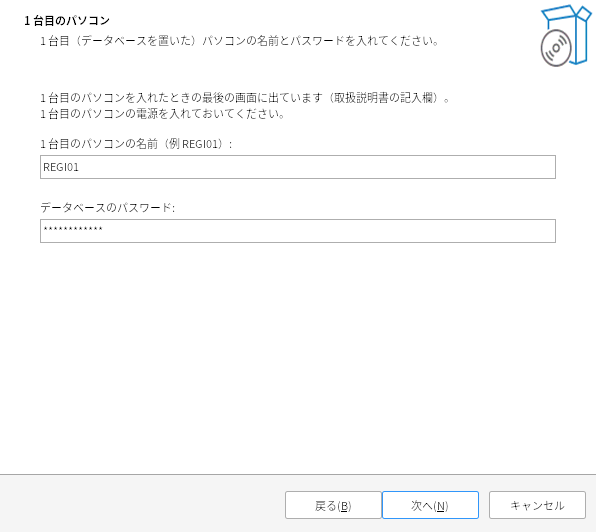Viewport: 596px width, 532px height.
Task: Focus the database password field
Action: (298, 231)
